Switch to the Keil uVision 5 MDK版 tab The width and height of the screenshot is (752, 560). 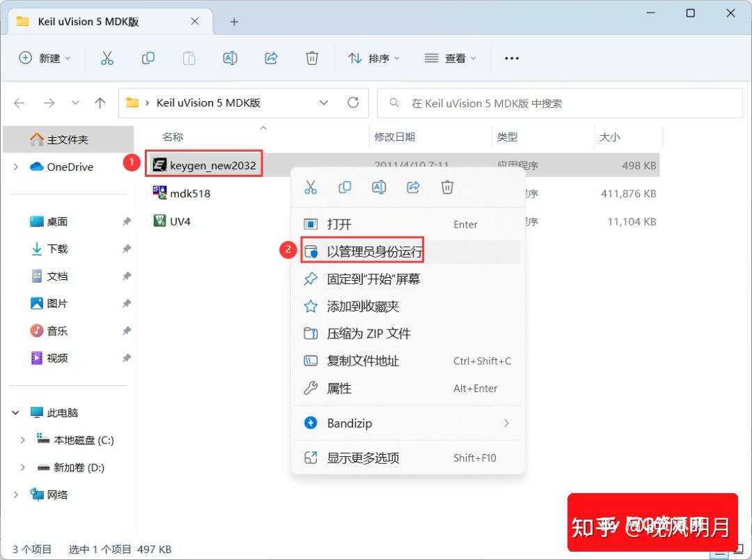[89, 21]
